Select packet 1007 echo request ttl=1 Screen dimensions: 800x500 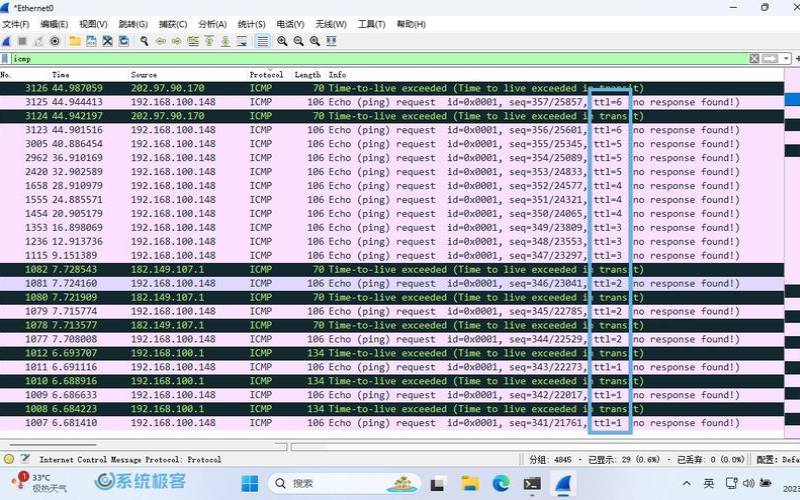[x=392, y=423]
